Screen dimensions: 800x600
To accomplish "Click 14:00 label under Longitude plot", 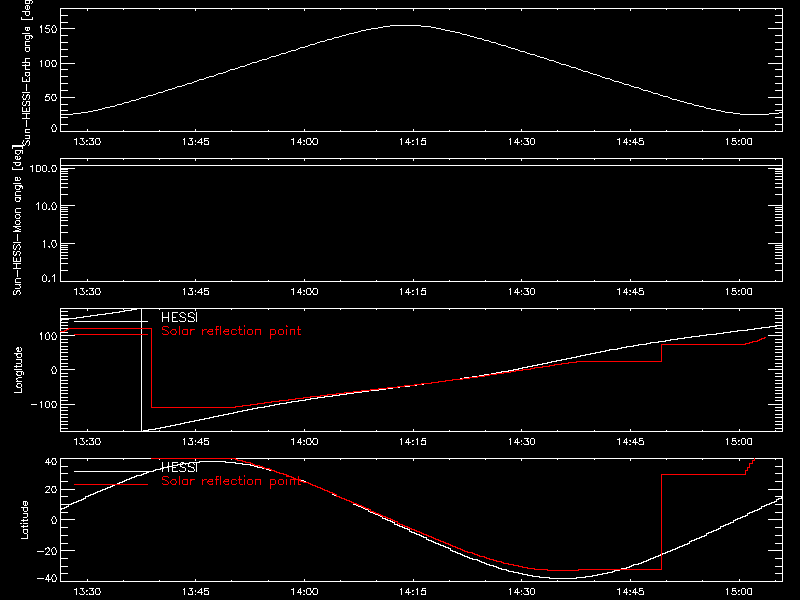I will coord(304,442).
